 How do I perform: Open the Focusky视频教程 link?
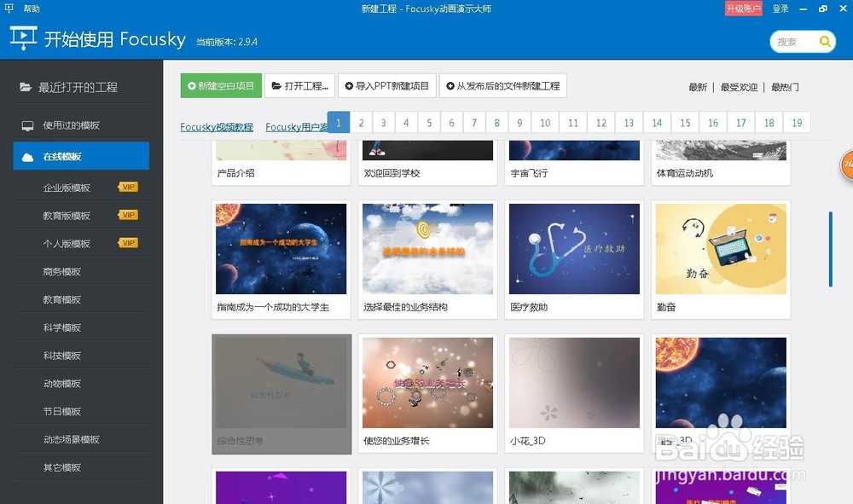pyautogui.click(x=216, y=126)
